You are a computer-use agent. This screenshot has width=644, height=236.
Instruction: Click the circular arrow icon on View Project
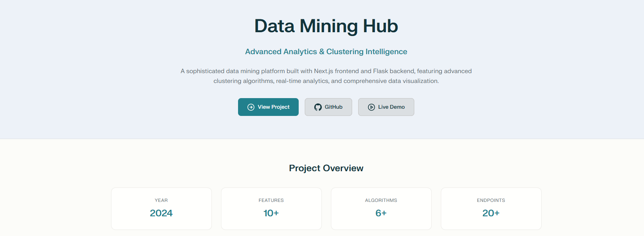(250, 107)
